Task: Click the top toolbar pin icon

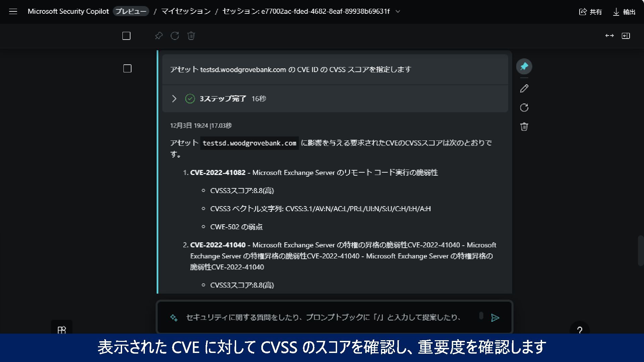Action: coord(159,36)
